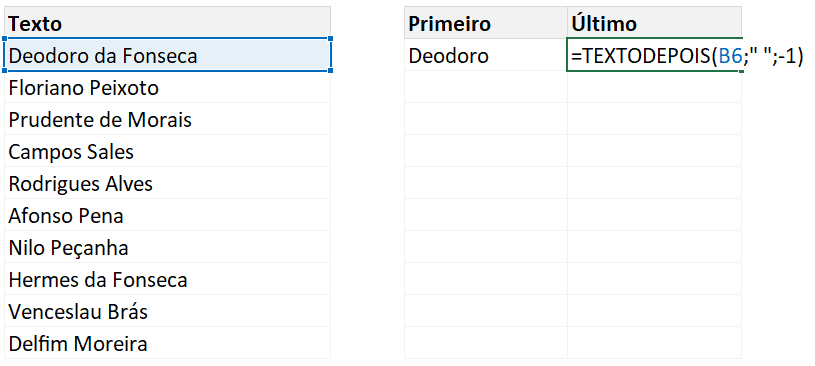
Task: Select the Rodrigues Alves cell
Action: coord(167,183)
